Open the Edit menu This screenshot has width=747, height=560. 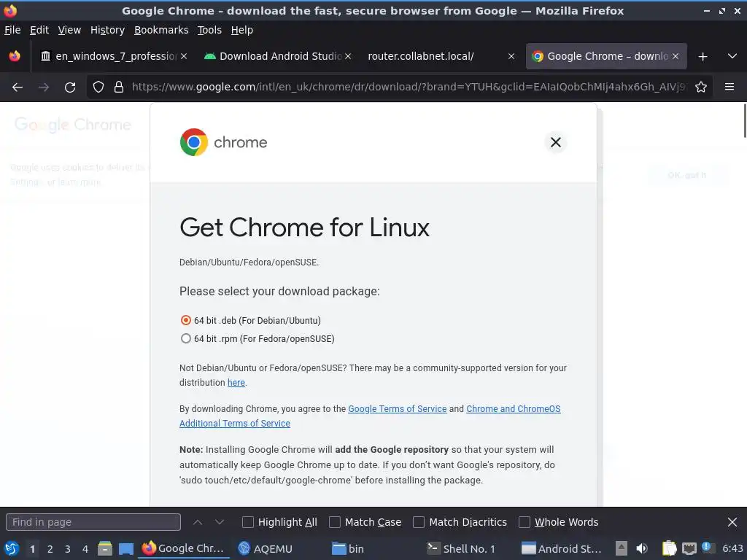(39, 30)
